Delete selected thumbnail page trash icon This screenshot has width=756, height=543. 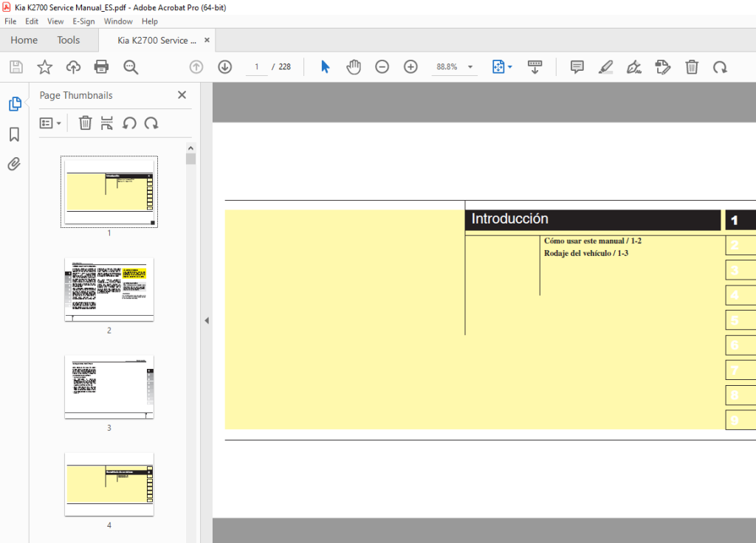tap(86, 123)
